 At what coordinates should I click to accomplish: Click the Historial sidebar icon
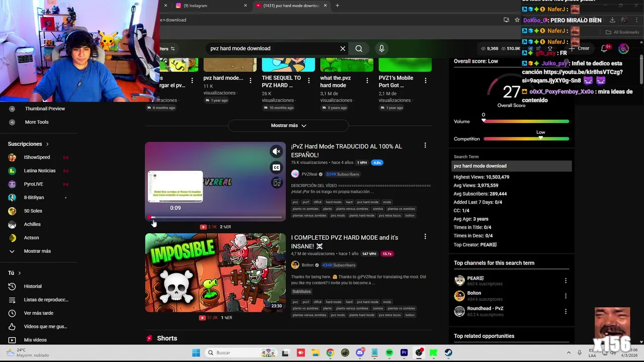[12, 287]
